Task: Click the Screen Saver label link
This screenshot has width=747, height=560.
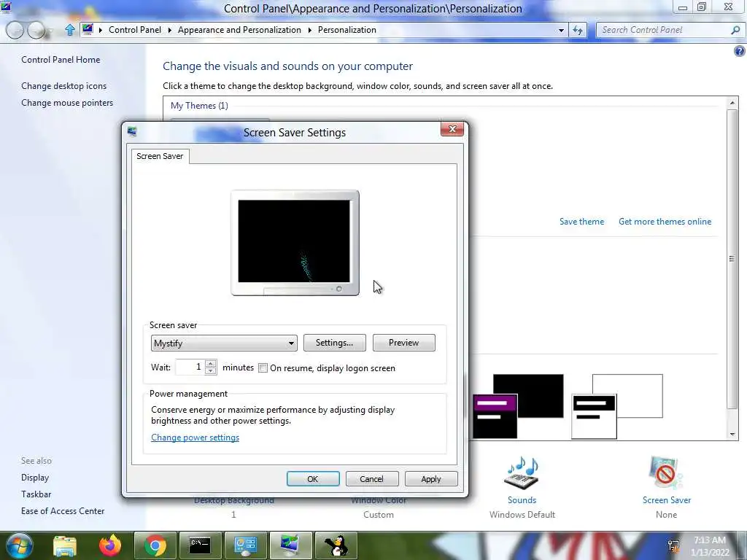Action: coord(667,500)
